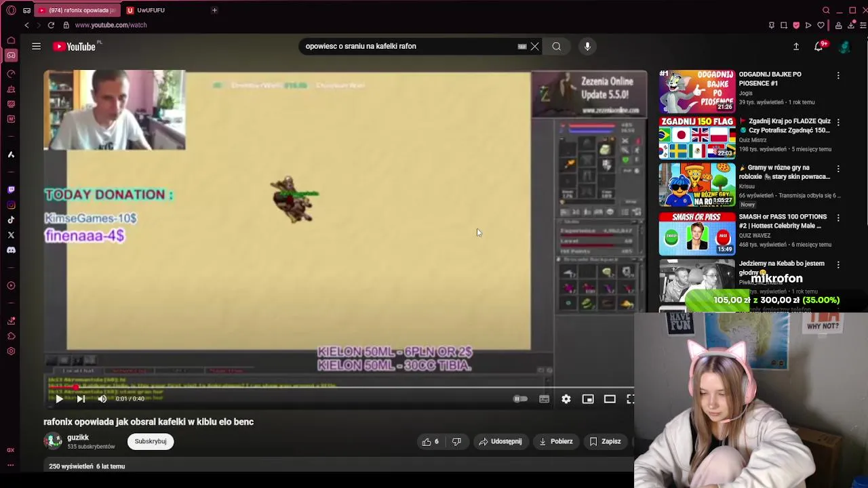Image resolution: width=868 pixels, height=488 pixels.
Task: Open a new browser tab
Action: [x=214, y=10]
